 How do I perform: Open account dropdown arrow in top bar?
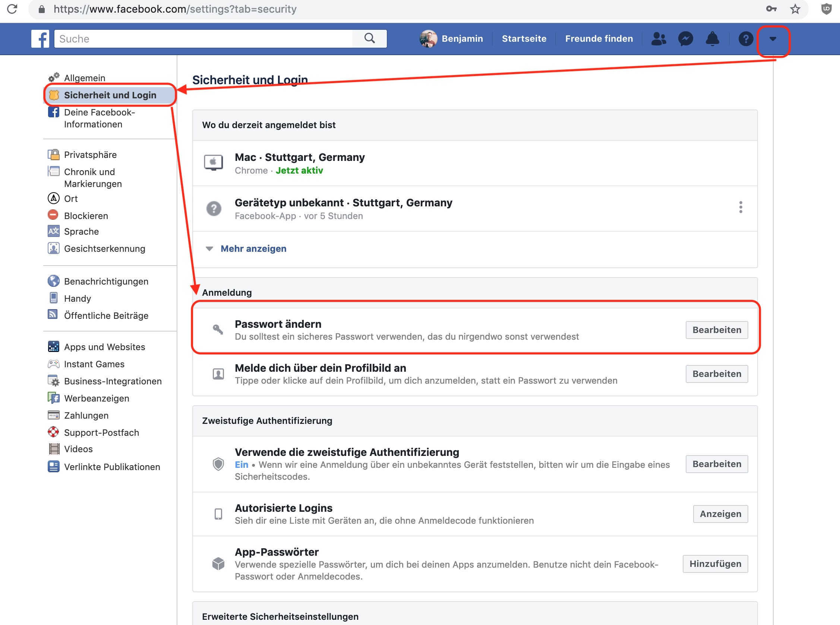tap(773, 39)
